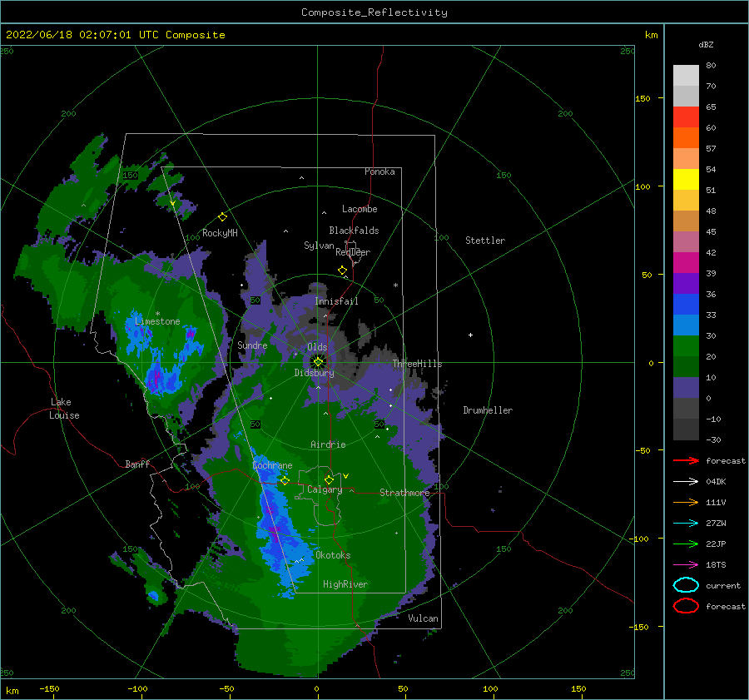Click the km unit label at top right

(651, 35)
